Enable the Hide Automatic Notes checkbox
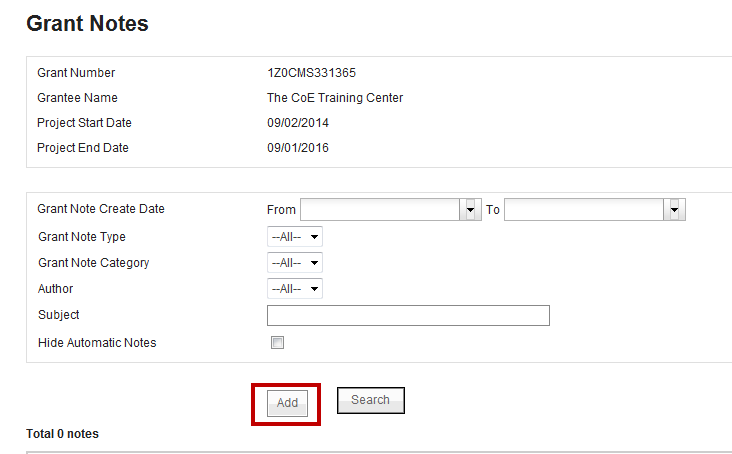Viewport: 732px width, 454px height. coord(278,343)
